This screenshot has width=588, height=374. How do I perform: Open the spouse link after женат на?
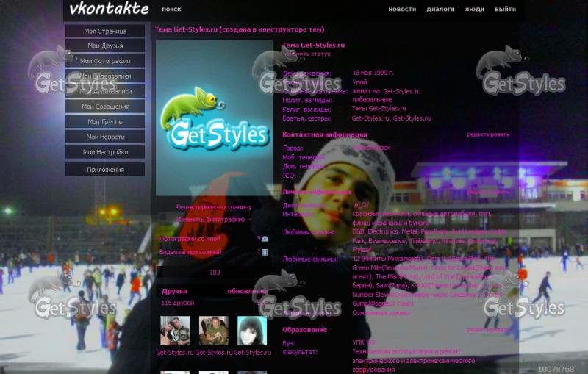pyautogui.click(x=402, y=91)
